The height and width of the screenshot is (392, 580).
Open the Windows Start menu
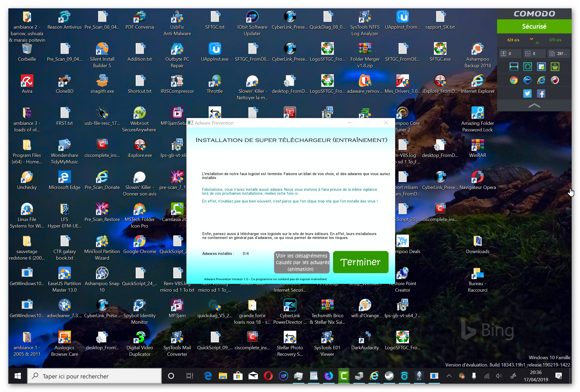[18, 376]
